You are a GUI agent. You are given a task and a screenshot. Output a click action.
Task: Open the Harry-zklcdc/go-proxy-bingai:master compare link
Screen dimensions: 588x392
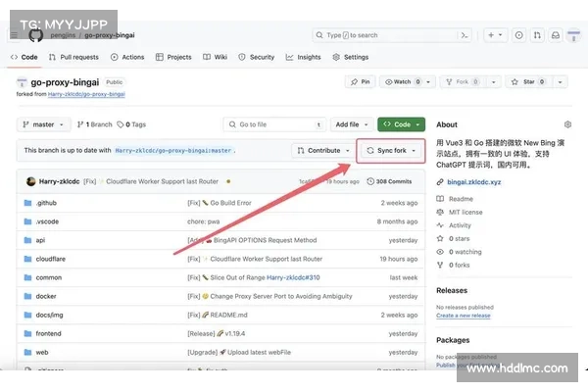[173, 150]
